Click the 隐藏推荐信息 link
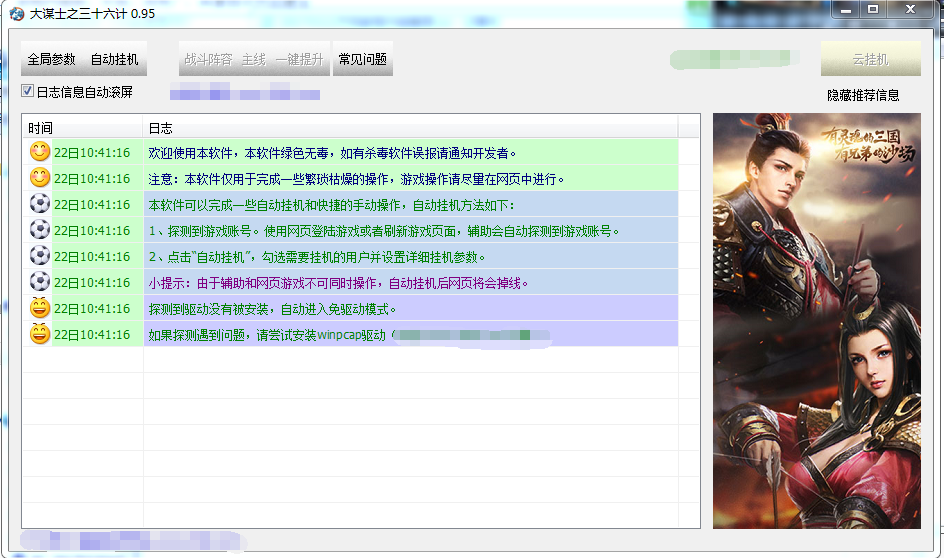The image size is (944, 558). tap(863, 96)
